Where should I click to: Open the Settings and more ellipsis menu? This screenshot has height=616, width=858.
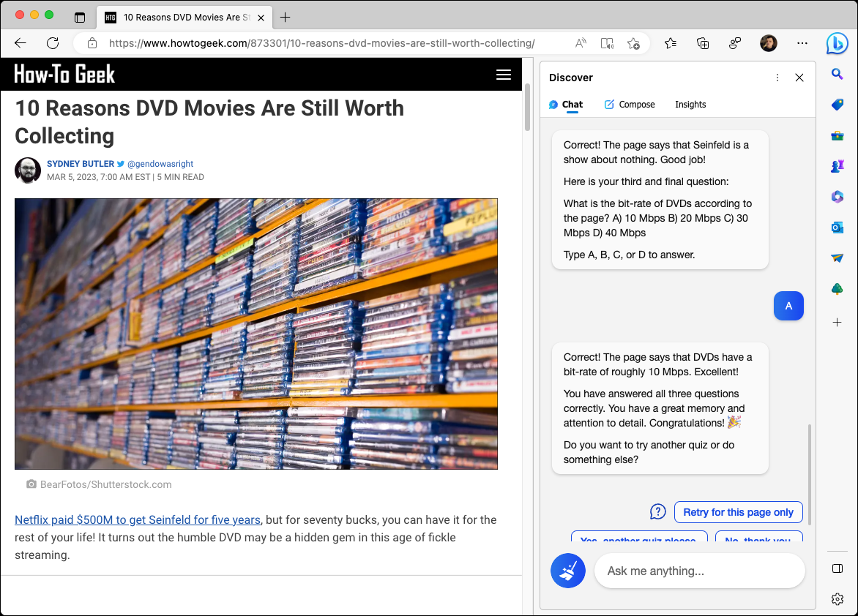(802, 43)
